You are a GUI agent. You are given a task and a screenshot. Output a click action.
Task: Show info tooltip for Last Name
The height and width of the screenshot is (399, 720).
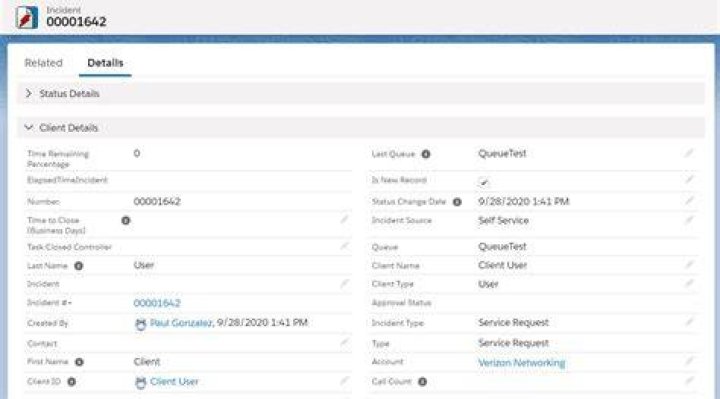(x=79, y=266)
